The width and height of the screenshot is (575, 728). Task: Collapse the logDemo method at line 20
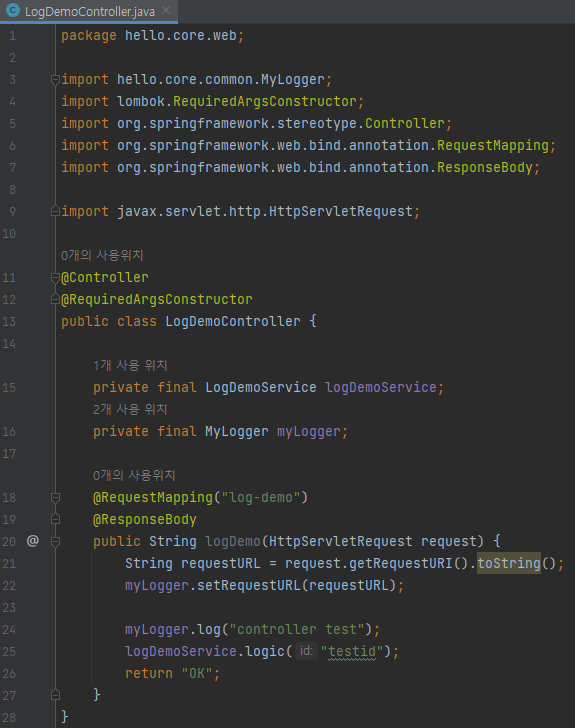tap(55, 541)
